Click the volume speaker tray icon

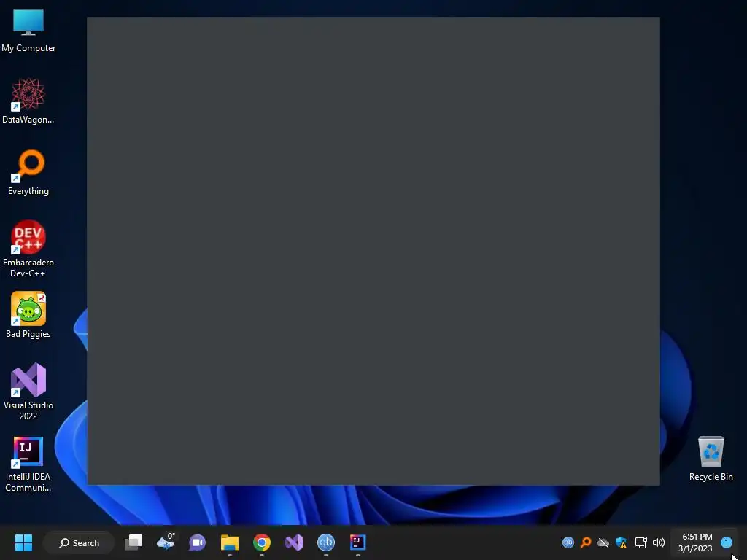(x=659, y=542)
